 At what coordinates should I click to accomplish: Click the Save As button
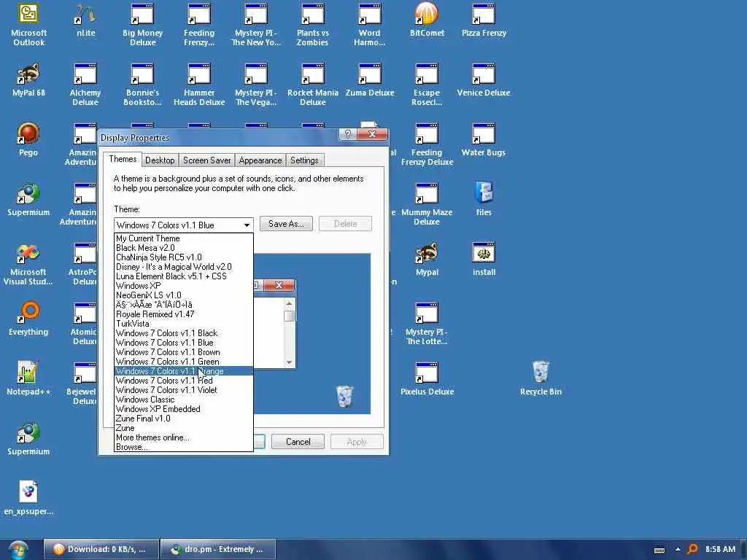[x=286, y=224]
